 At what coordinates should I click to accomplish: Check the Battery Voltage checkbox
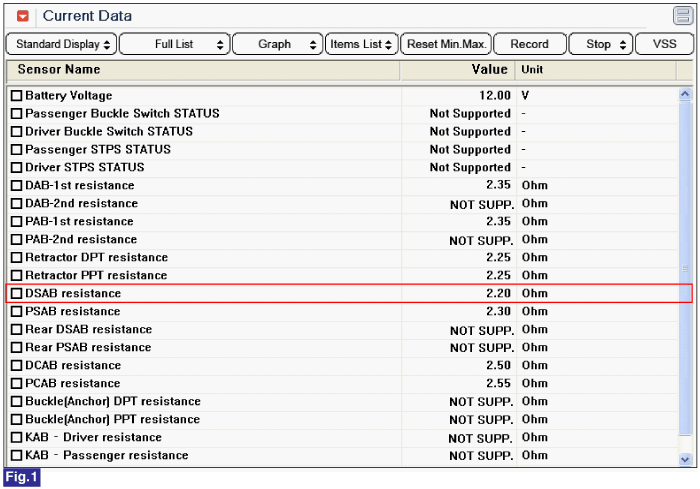17,96
